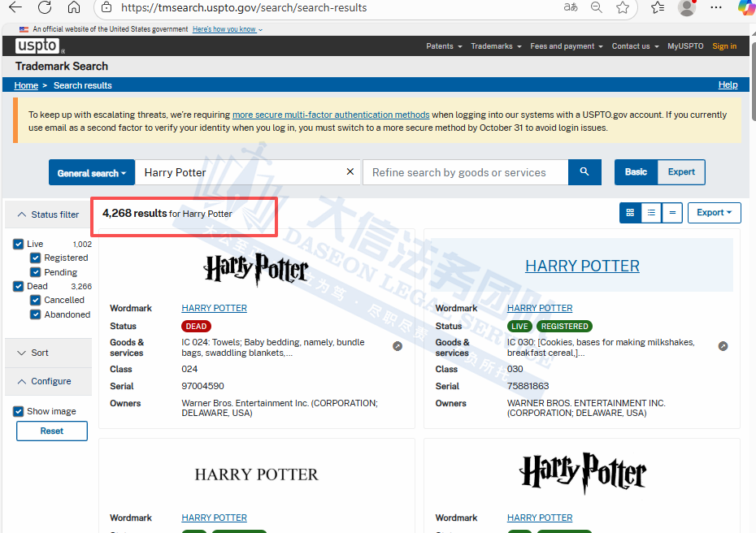Switch to grid card view

630,213
